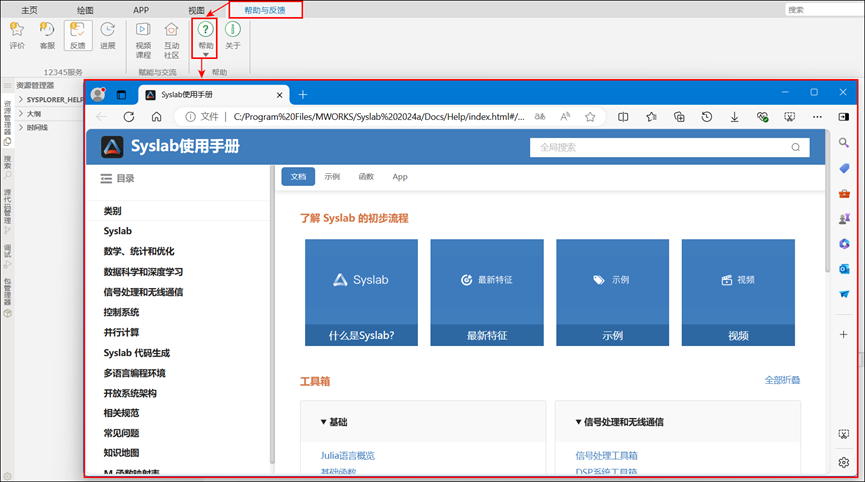865x482 pixels.
Task: Expand the 时间线 tree node
Action: pyautogui.click(x=21, y=127)
